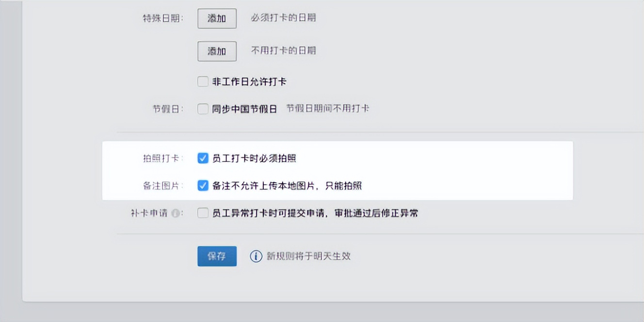Viewport: 644px width, 322px height.
Task: Click 添加 next to 不用打卡的日期
Action: (x=217, y=51)
